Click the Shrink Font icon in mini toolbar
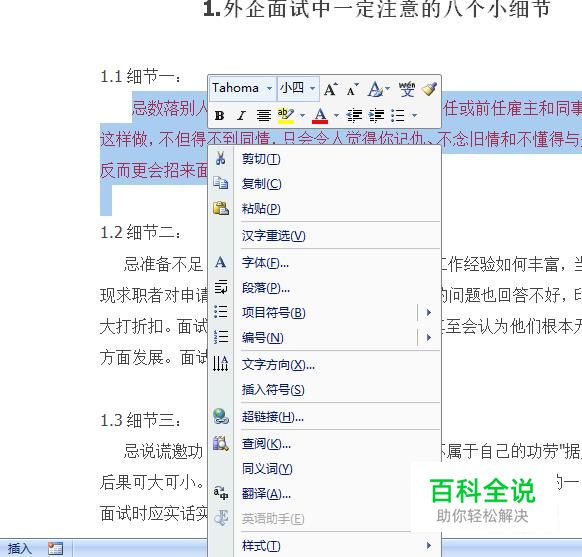Image resolution: width=582 pixels, height=557 pixels. click(352, 89)
